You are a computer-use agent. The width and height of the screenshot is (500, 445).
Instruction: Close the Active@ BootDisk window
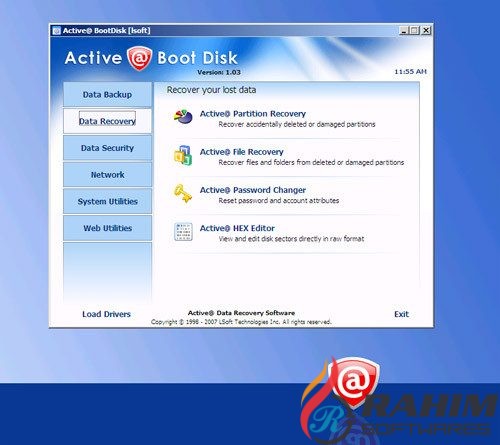click(426, 31)
